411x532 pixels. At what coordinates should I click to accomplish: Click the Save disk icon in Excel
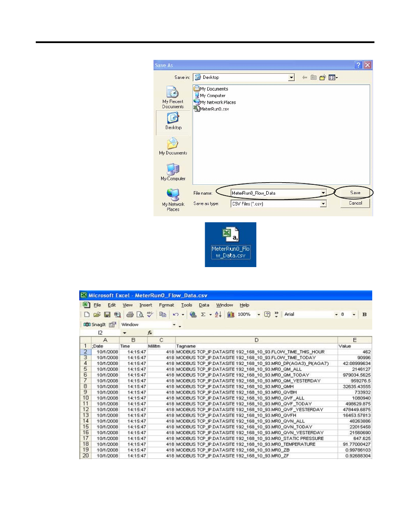pyautogui.click(x=107, y=314)
